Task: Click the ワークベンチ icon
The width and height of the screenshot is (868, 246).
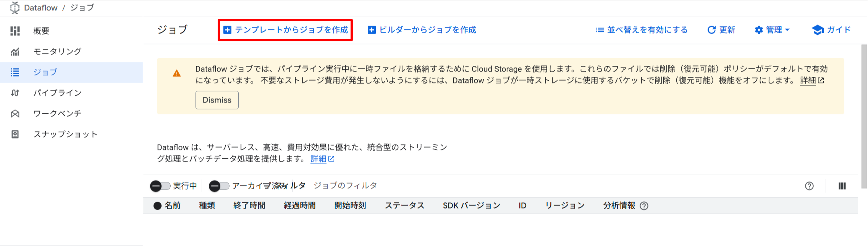Action: coord(15,114)
